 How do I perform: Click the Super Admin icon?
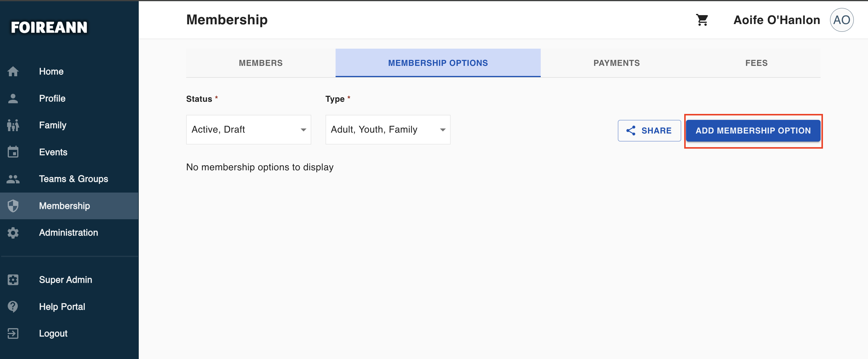(13, 279)
